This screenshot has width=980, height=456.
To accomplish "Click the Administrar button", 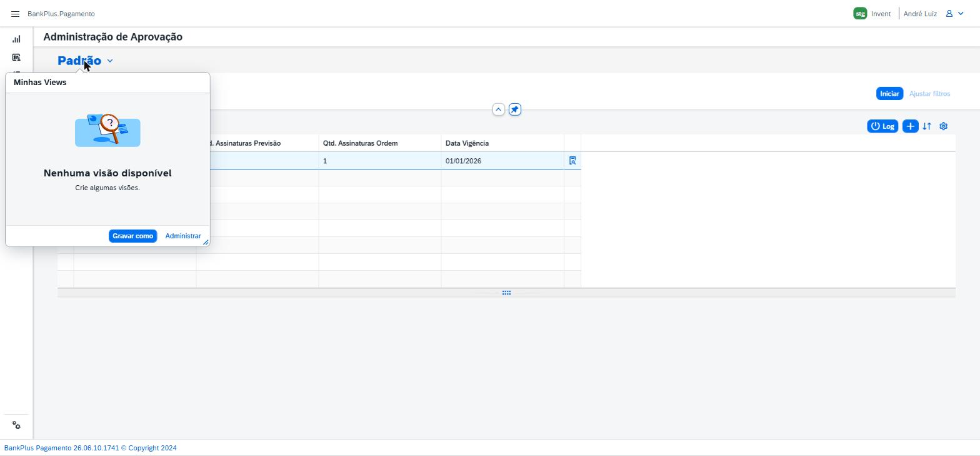I will (183, 236).
